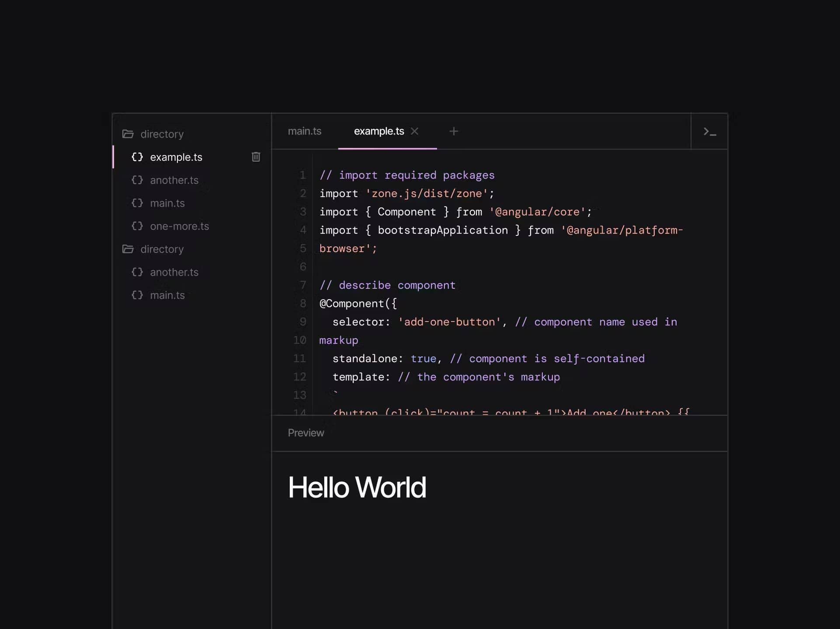Click the Preview panel header

[x=306, y=433]
